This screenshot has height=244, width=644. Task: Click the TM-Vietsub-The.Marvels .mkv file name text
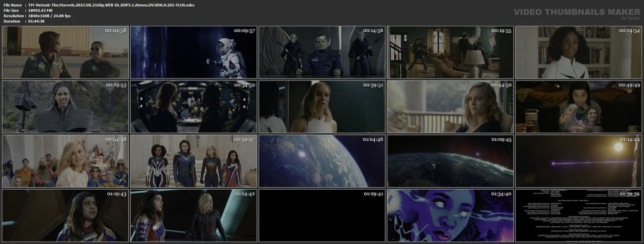tap(111, 5)
